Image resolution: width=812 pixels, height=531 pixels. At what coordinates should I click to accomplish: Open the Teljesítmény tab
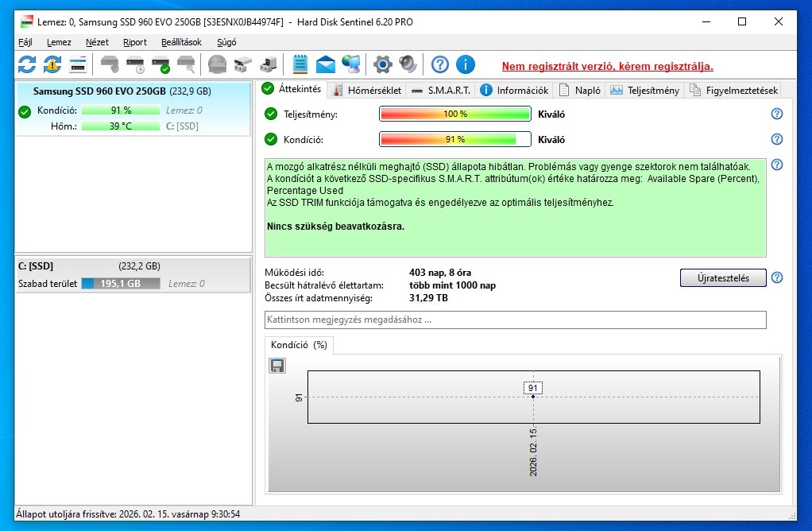[644, 90]
